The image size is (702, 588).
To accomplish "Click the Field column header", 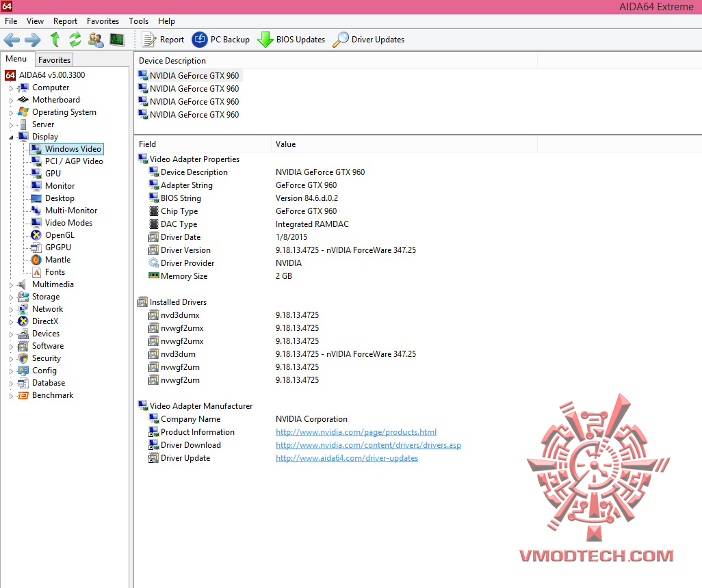I will click(x=203, y=144).
